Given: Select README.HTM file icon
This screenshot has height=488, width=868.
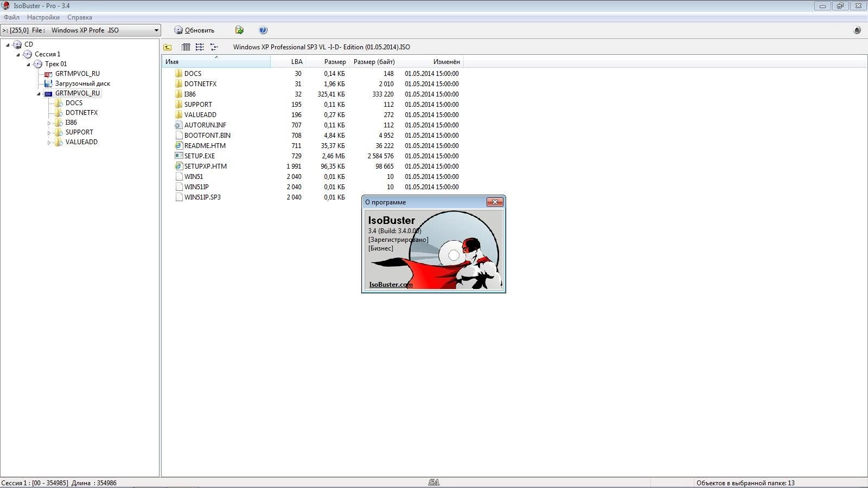Looking at the screenshot, I should [x=179, y=145].
